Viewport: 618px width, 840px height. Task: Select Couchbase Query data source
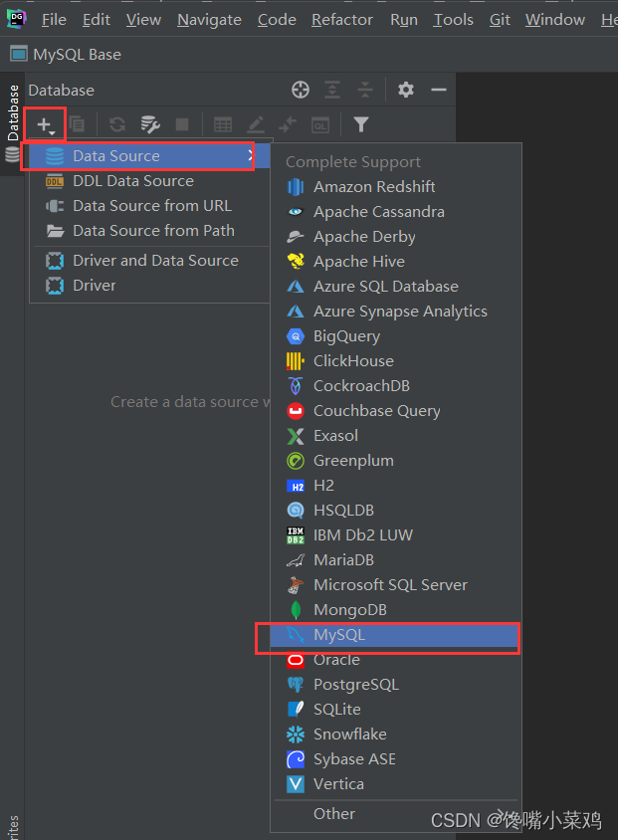[396, 411]
